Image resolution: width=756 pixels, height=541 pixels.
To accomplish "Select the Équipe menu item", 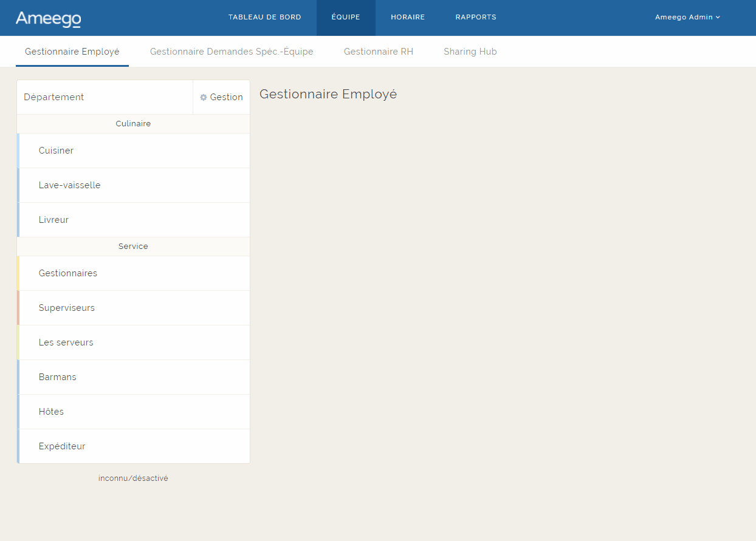I will click(346, 17).
